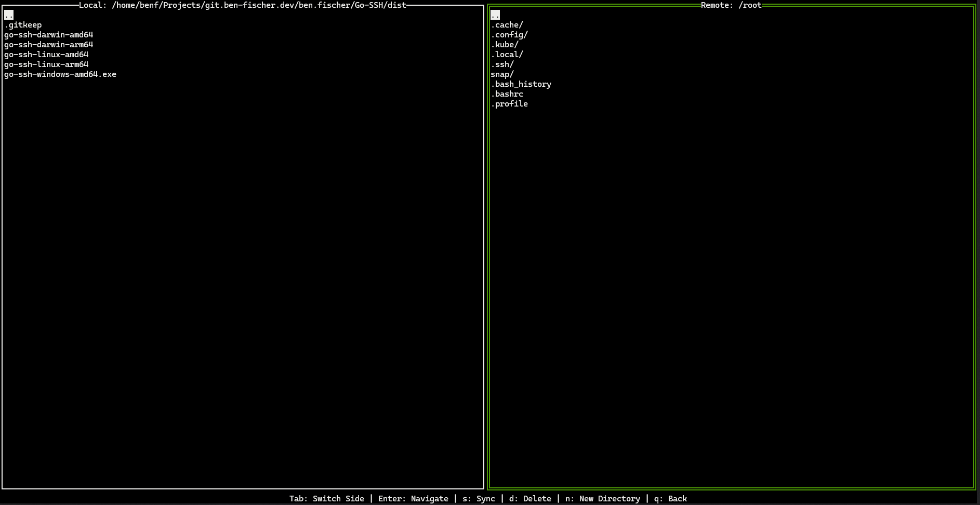Click the remote .bashrc file

tap(507, 94)
